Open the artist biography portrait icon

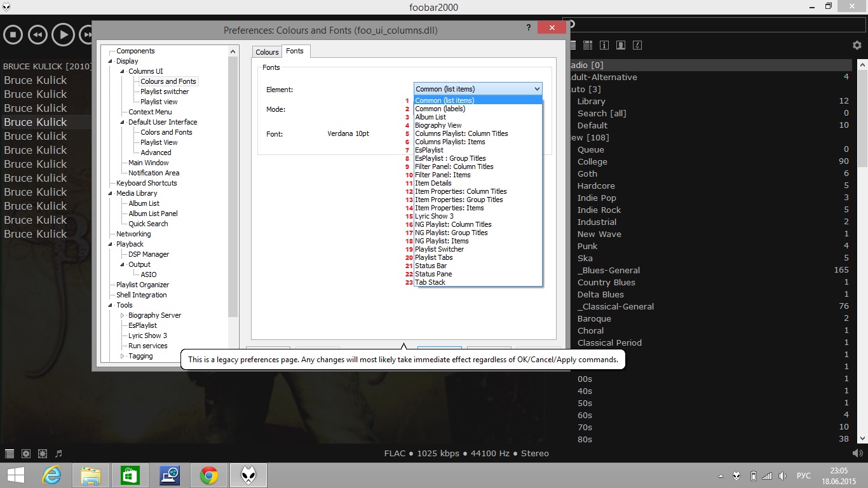coord(621,45)
